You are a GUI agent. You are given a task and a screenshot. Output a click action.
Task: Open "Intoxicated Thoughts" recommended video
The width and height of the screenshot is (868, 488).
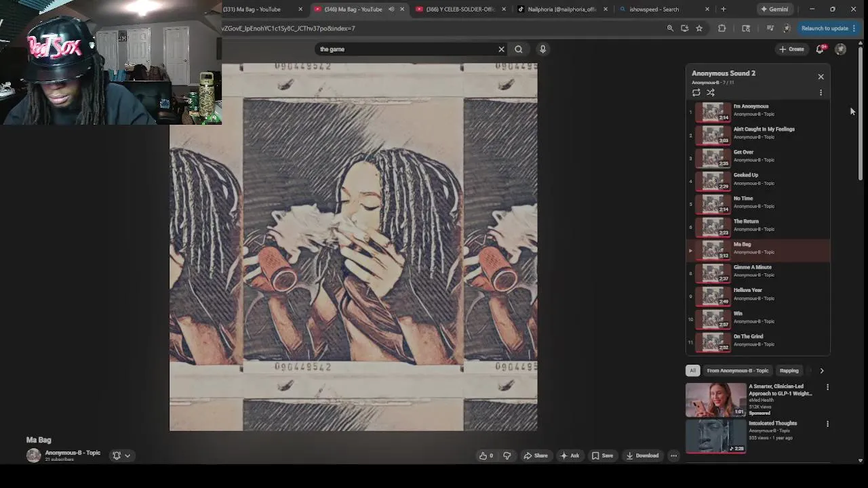(715, 436)
